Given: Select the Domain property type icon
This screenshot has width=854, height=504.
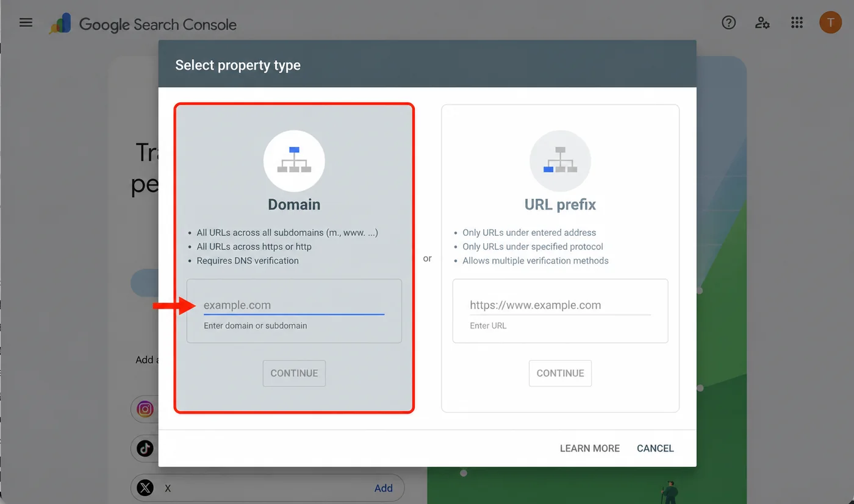Looking at the screenshot, I should point(294,161).
